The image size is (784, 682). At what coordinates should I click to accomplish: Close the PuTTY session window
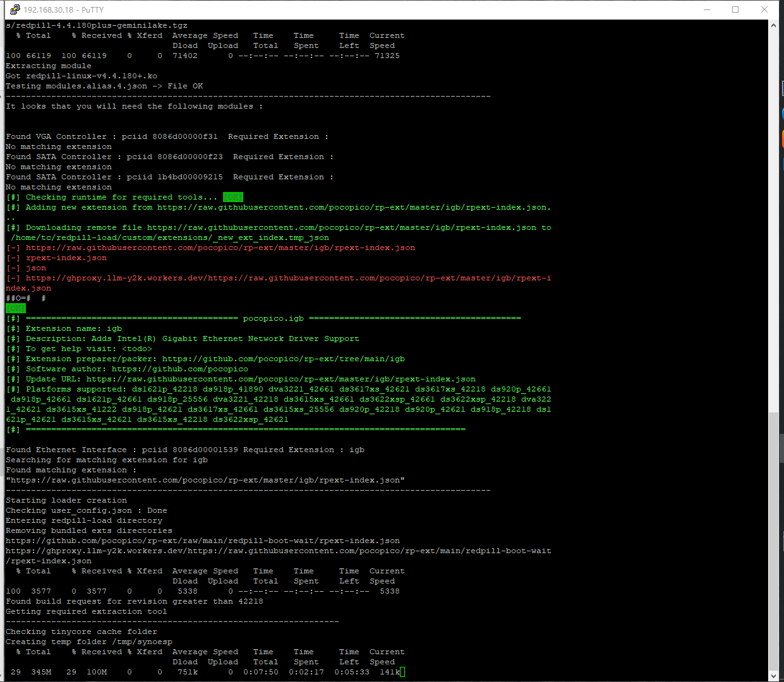click(764, 9)
